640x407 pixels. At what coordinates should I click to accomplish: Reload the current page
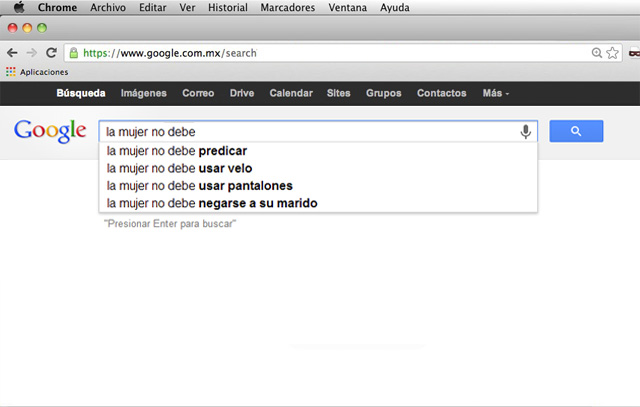[x=50, y=52]
